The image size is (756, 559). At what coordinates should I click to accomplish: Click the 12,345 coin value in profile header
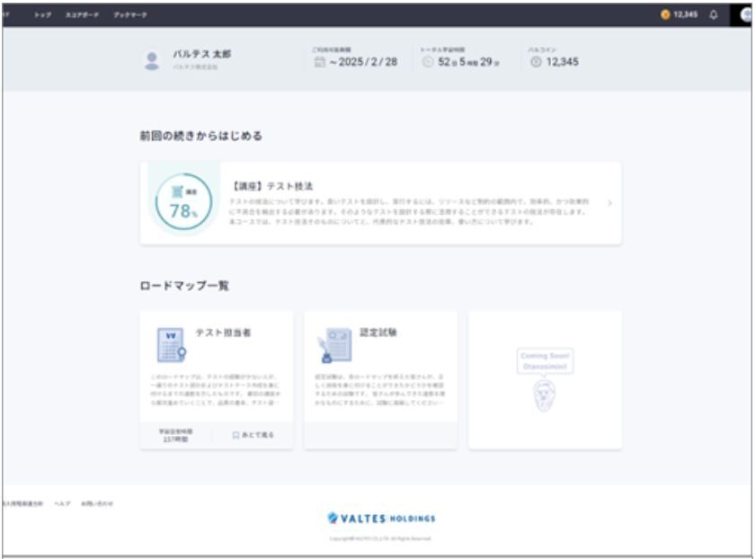pyautogui.click(x=562, y=62)
